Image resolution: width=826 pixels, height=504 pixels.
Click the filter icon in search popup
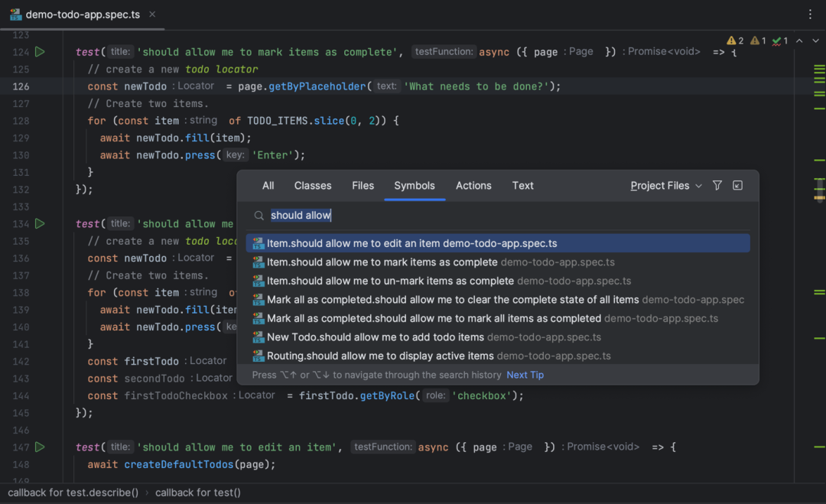click(717, 185)
